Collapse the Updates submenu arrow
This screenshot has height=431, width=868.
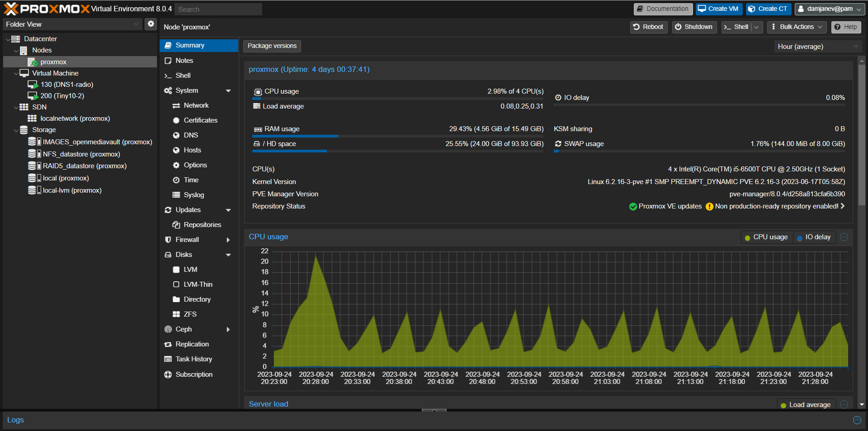[x=228, y=210]
